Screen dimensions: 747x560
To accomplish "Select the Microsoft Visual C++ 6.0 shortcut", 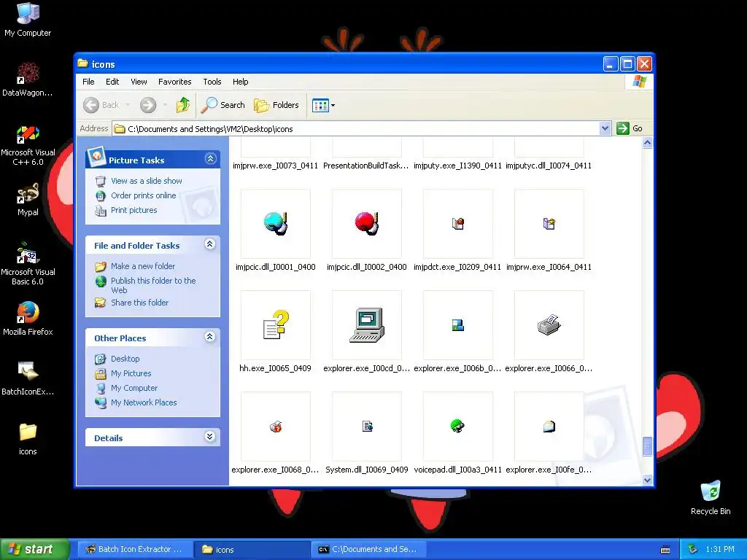I will (28, 146).
